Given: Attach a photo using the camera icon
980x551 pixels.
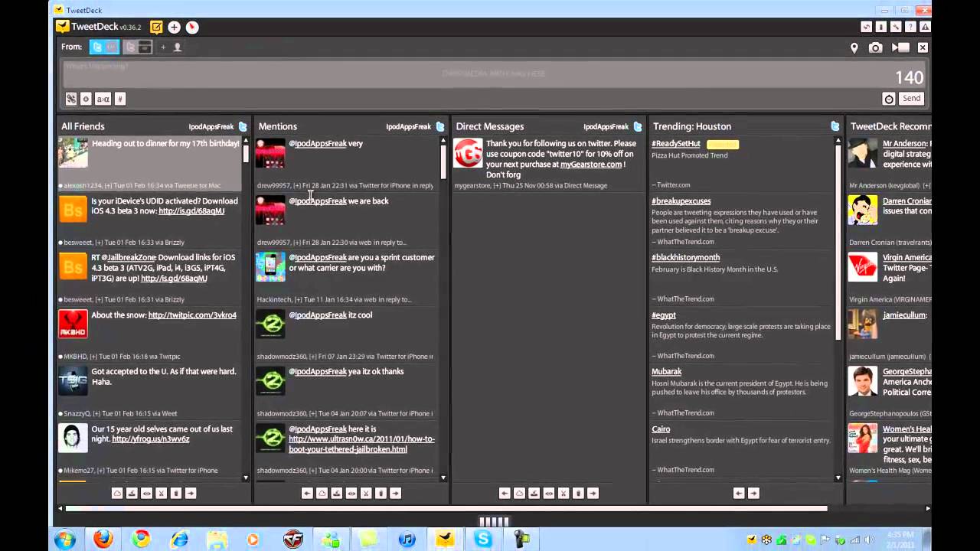Looking at the screenshot, I should click(x=875, y=47).
